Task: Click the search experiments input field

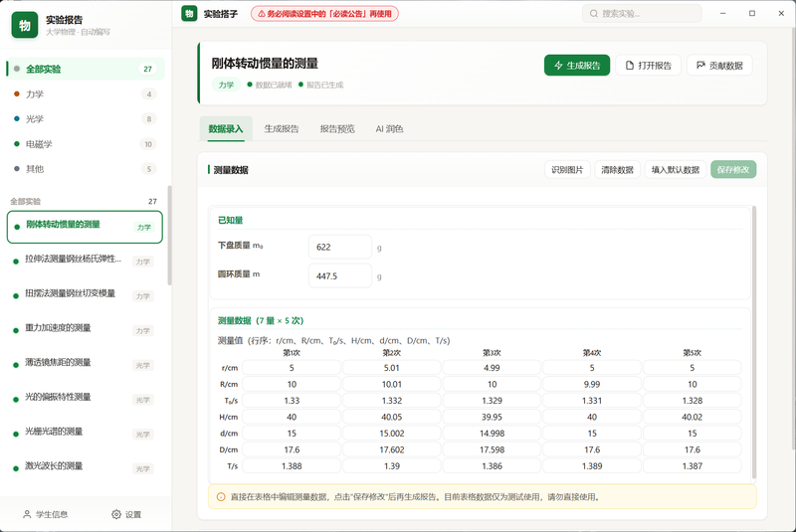Action: pos(642,14)
